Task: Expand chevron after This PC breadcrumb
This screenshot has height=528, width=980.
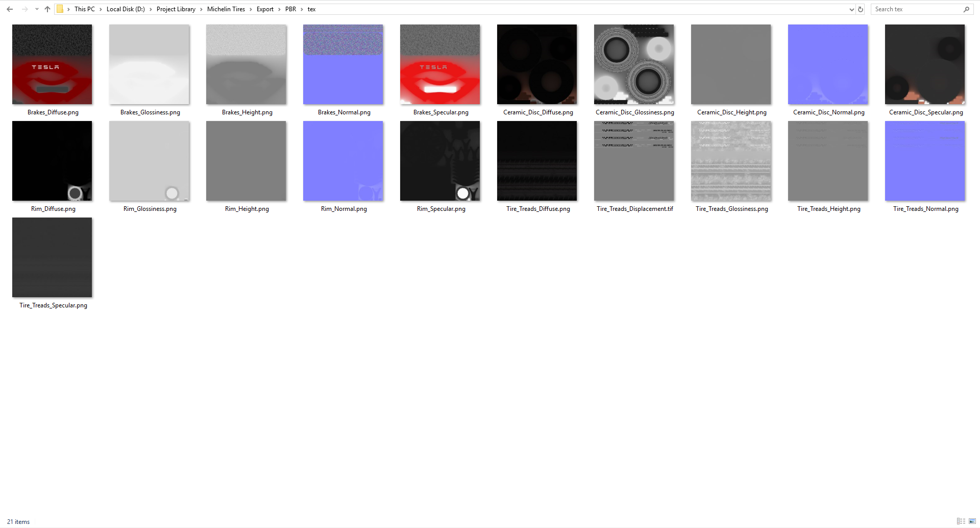Action: pyautogui.click(x=101, y=9)
